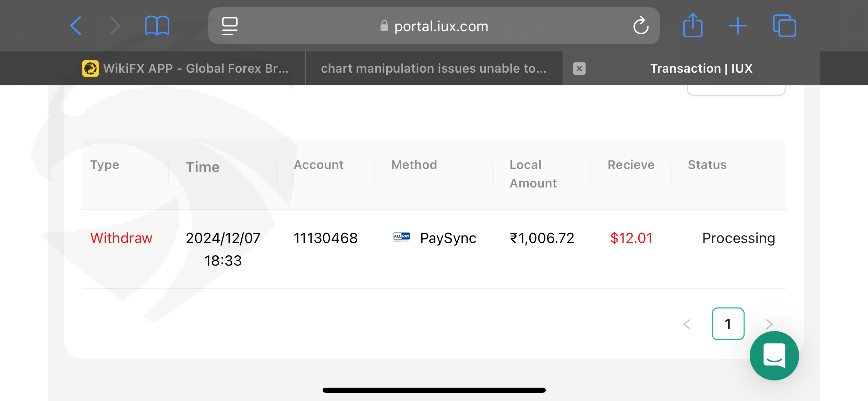Open a new Safari tab
868x401 pixels.
tap(738, 26)
